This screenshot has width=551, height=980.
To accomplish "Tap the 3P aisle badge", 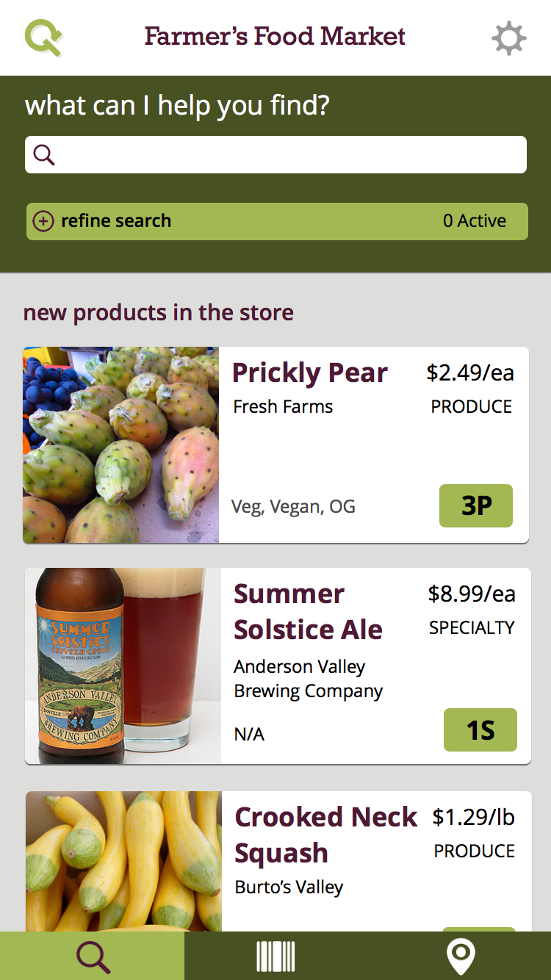I will tap(476, 505).
